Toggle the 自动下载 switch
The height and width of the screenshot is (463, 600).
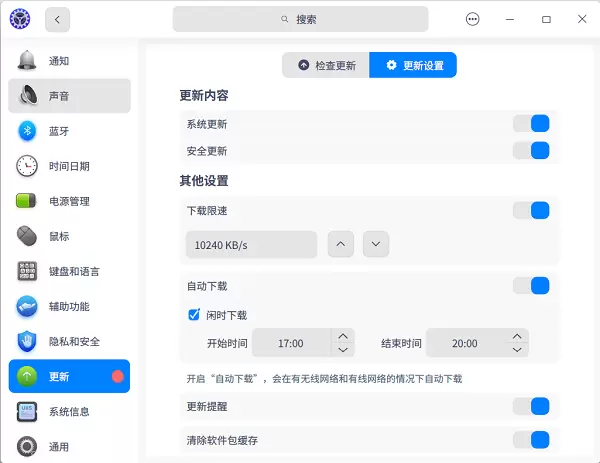coord(531,286)
